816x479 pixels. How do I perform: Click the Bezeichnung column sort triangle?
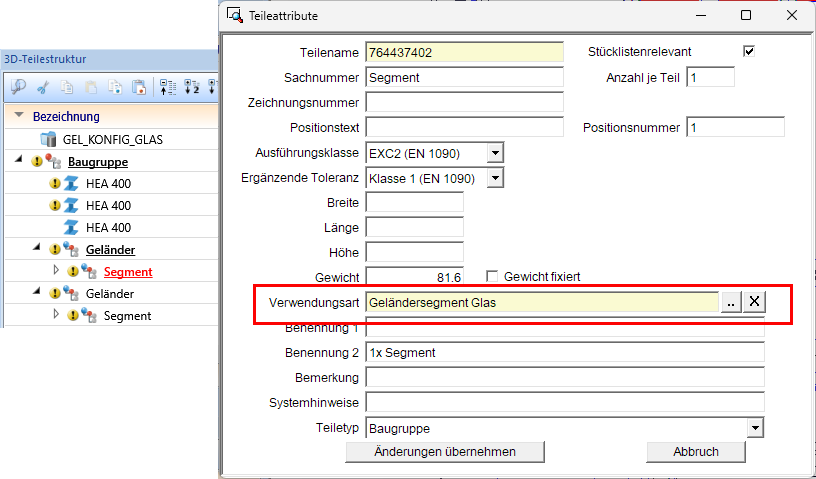tap(19, 115)
